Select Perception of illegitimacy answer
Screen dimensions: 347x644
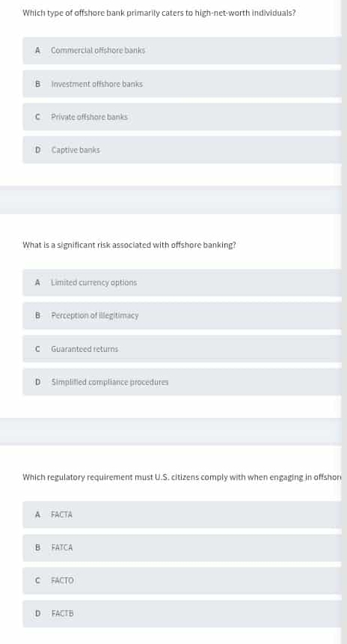[x=182, y=316]
